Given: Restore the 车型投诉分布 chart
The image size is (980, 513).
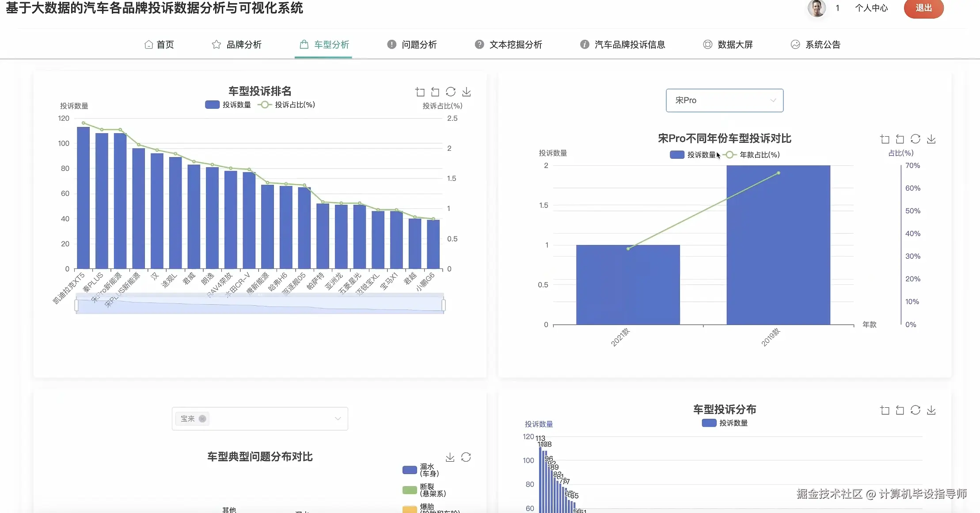Looking at the screenshot, I should coord(915,410).
